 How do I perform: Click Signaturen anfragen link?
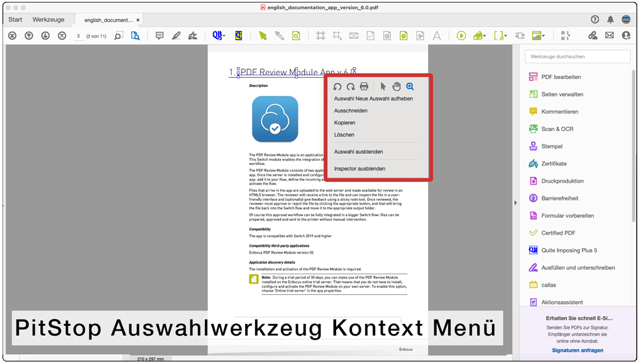578,351
